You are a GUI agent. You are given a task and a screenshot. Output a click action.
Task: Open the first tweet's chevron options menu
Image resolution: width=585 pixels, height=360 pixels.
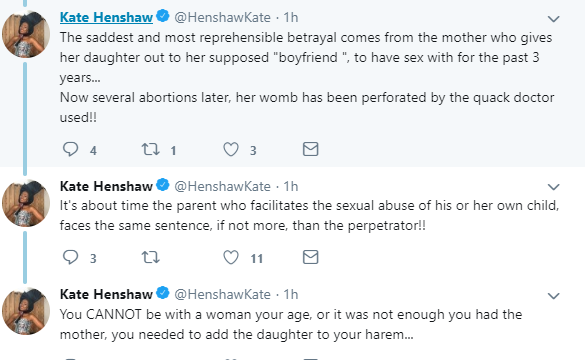tap(554, 19)
